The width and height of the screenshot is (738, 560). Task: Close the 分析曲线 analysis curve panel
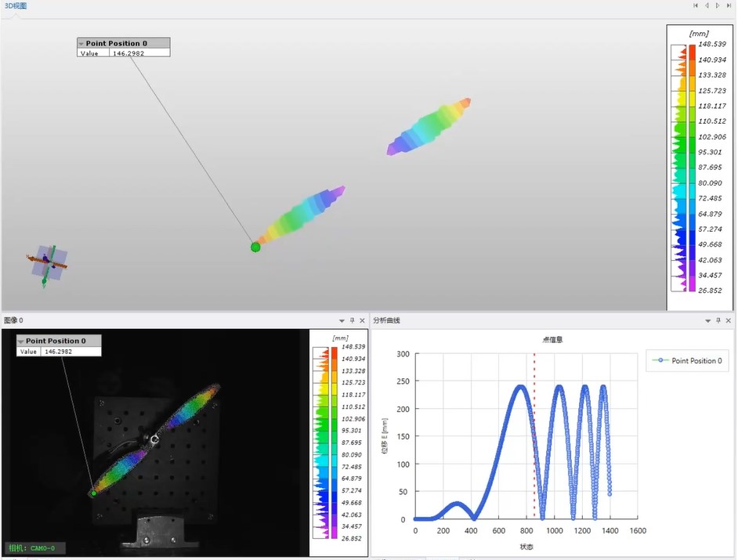[x=729, y=321]
